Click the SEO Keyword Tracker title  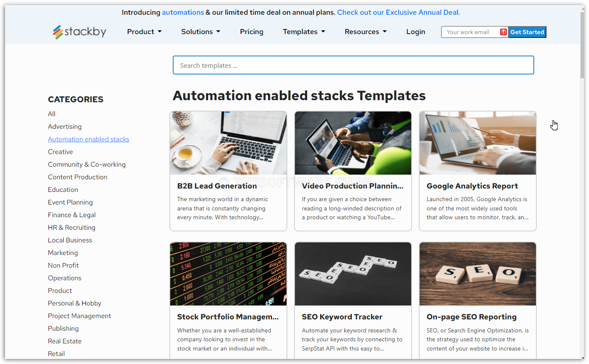click(x=342, y=317)
